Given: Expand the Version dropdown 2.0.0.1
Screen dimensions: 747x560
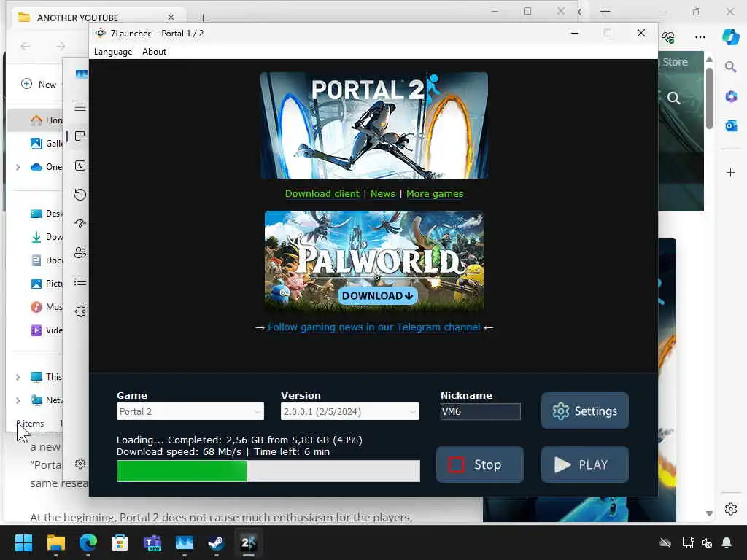Looking at the screenshot, I should pyautogui.click(x=349, y=411).
